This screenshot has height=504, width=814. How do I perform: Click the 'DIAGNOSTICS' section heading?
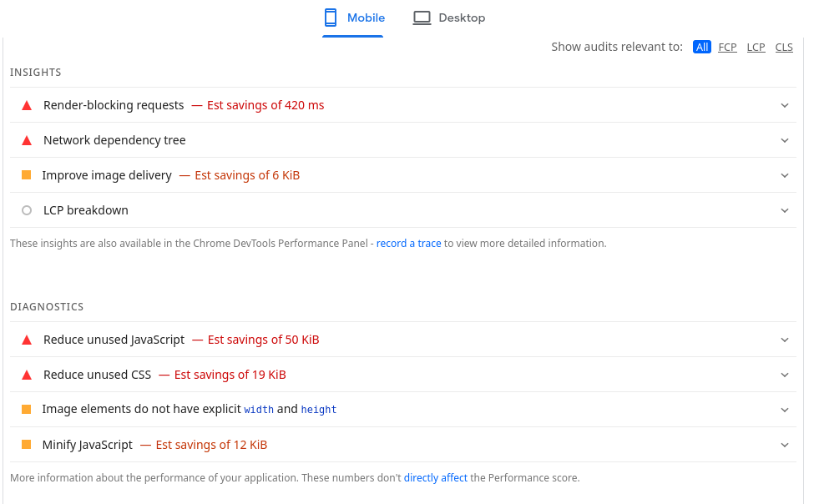pos(47,307)
